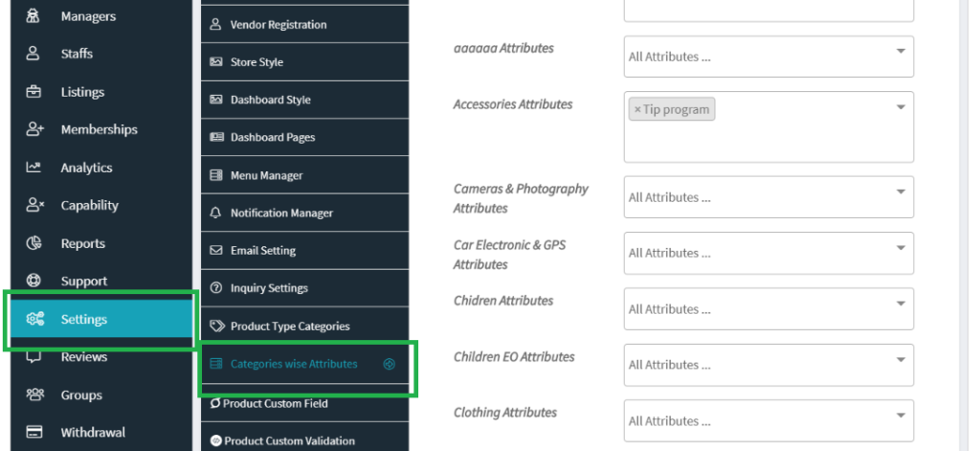Click the Staffs person icon

(x=33, y=54)
